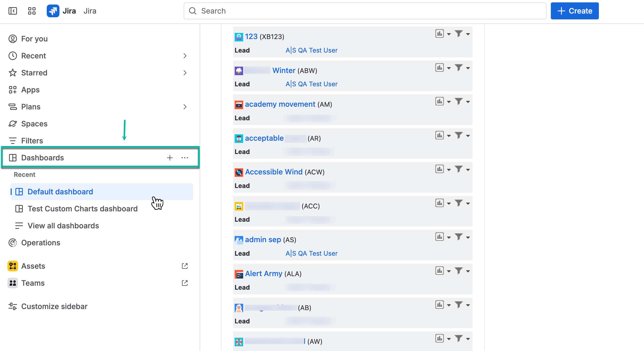Open the Dashboards more actions ellipsis
Screen dimensions: 644x351
tap(185, 158)
